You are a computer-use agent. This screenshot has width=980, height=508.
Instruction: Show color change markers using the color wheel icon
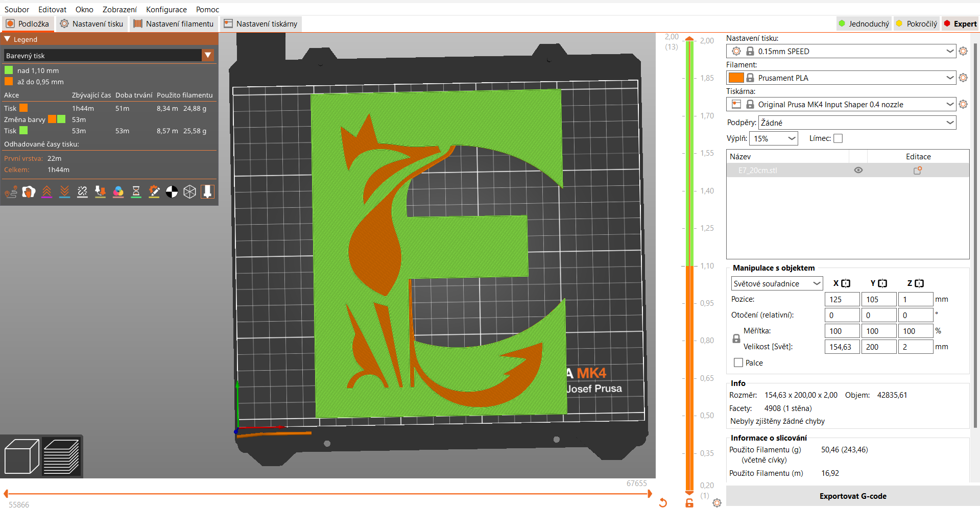tap(118, 191)
